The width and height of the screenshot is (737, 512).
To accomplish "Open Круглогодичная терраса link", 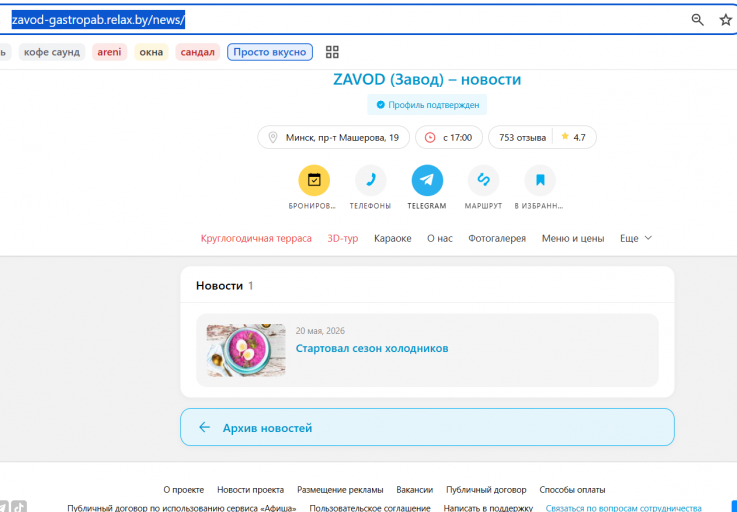I will (x=256, y=238).
